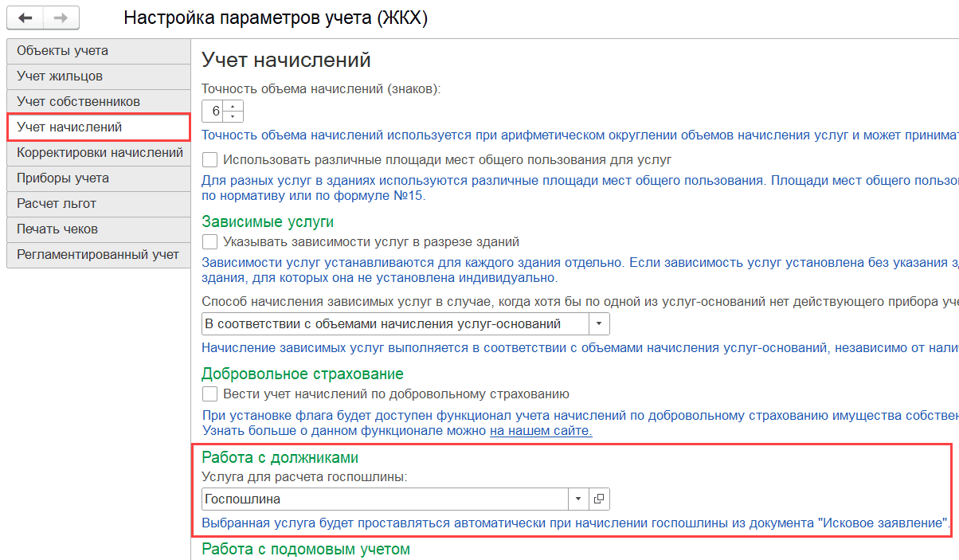Switch to Корректировки начислений settings

[x=96, y=152]
